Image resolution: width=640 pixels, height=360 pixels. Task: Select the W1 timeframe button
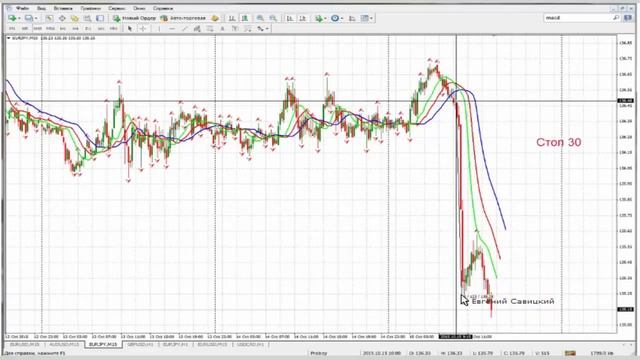[x=101, y=29]
